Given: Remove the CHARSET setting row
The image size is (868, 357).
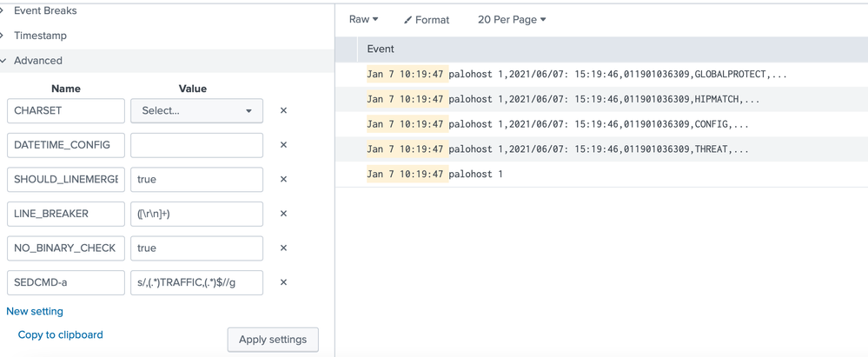Looking at the screenshot, I should 283,111.
